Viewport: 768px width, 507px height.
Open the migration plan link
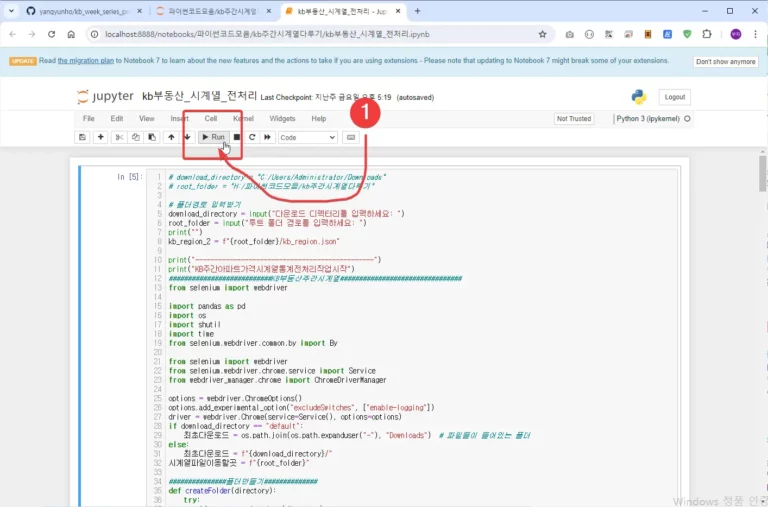(86, 61)
